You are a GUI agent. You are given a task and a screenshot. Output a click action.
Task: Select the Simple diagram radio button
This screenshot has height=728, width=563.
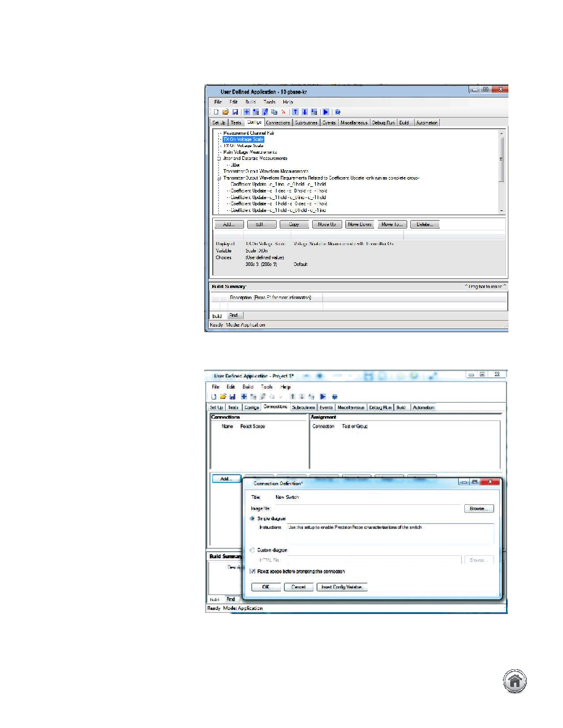[253, 518]
